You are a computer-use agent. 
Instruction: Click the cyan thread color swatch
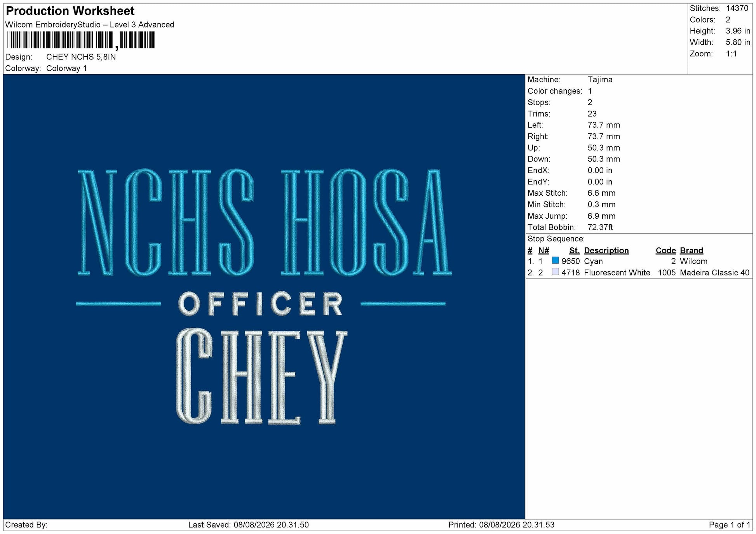555,260
